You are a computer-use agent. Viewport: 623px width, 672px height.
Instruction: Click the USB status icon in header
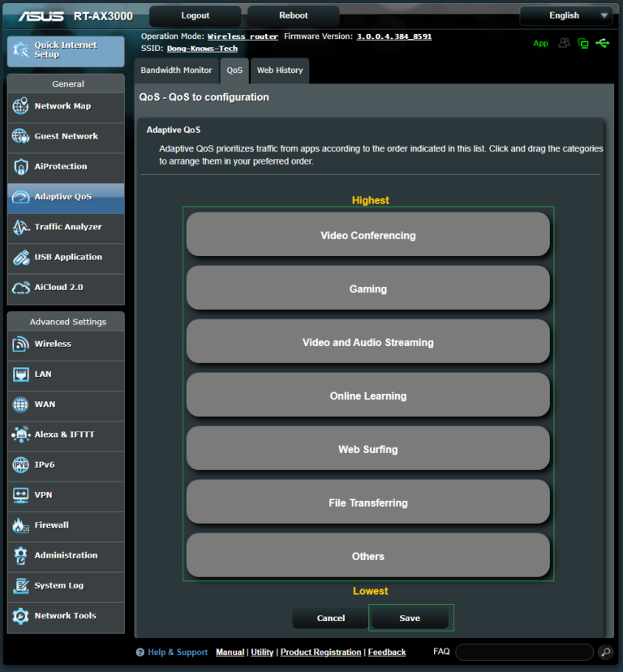point(602,43)
